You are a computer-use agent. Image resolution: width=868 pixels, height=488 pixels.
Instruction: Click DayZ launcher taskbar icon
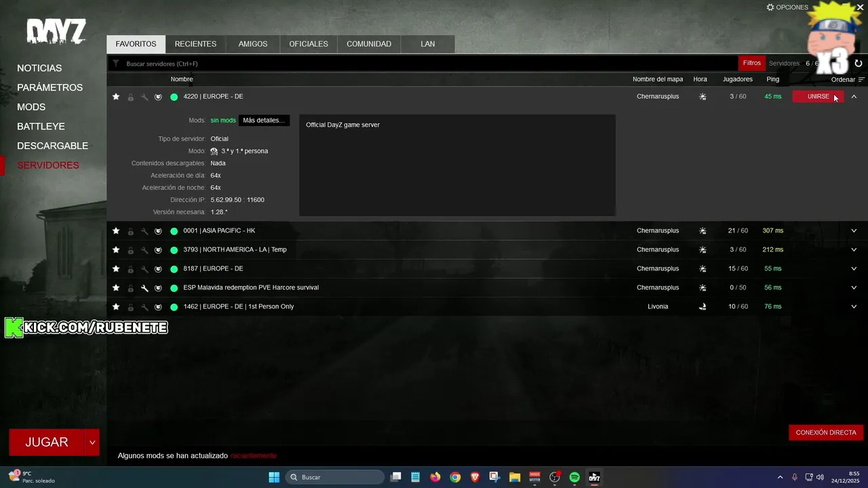(594, 477)
